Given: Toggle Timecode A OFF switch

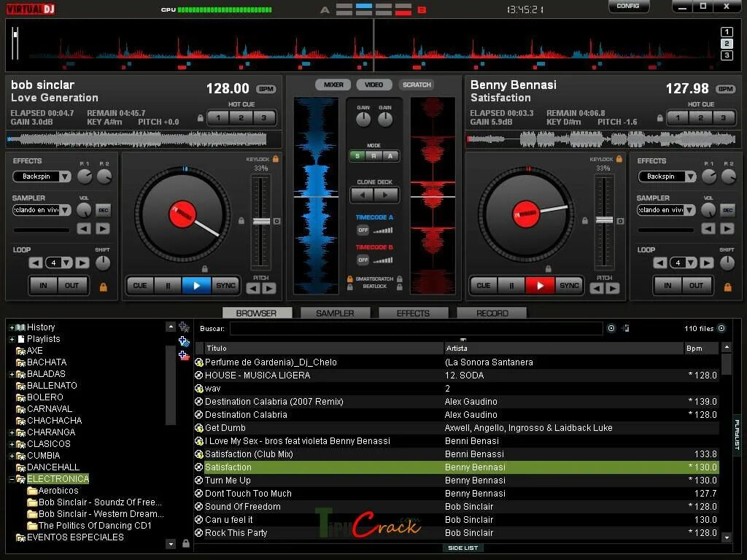Looking at the screenshot, I should [x=363, y=230].
